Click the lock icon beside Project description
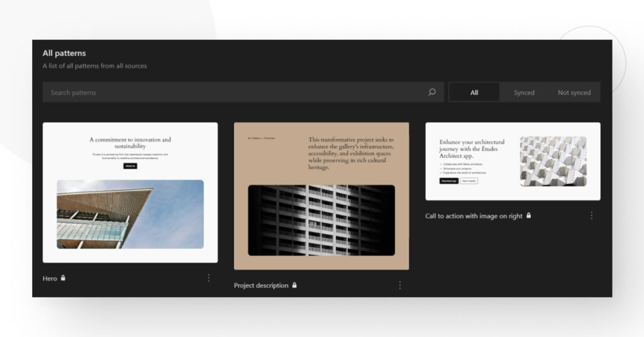The width and height of the screenshot is (644, 337). (294, 285)
